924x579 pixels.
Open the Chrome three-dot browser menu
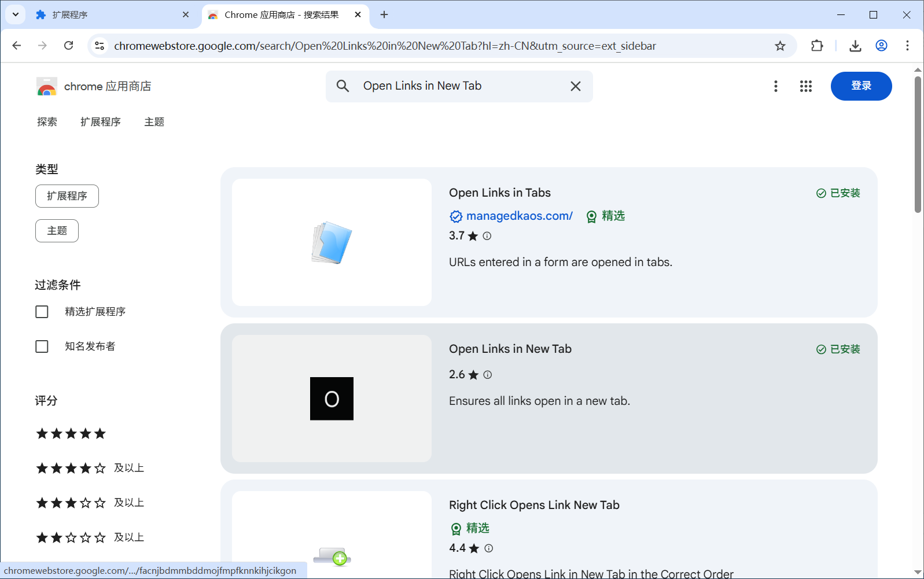[x=907, y=46]
